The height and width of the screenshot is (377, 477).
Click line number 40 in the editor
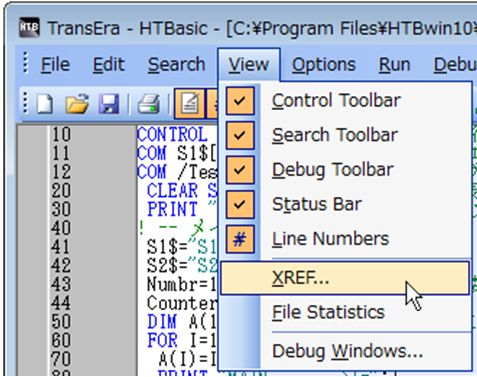[x=61, y=228]
